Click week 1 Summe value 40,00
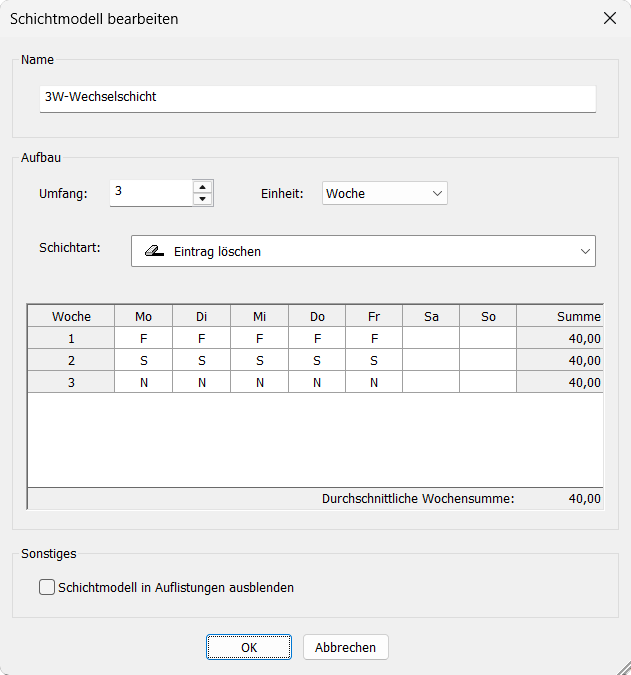 click(x=560, y=338)
